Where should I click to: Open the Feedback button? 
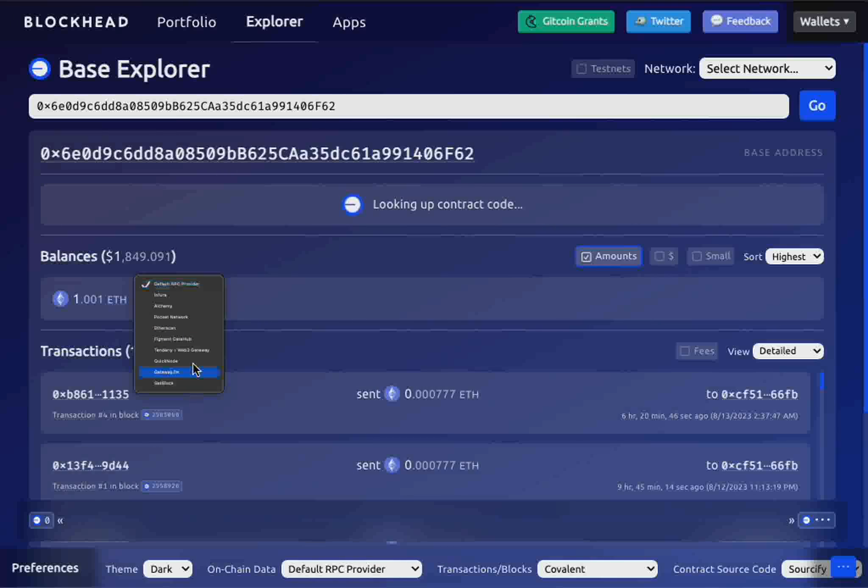[x=740, y=22]
